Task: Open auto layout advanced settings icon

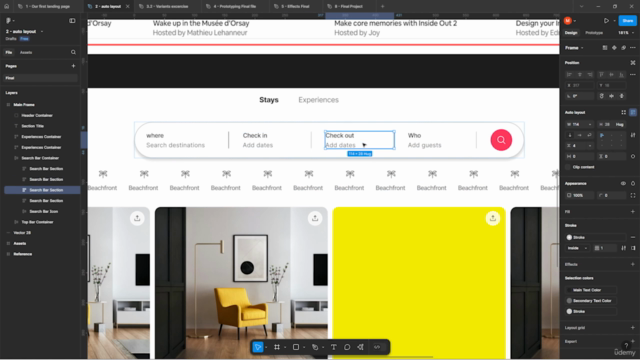Action: 633,135
